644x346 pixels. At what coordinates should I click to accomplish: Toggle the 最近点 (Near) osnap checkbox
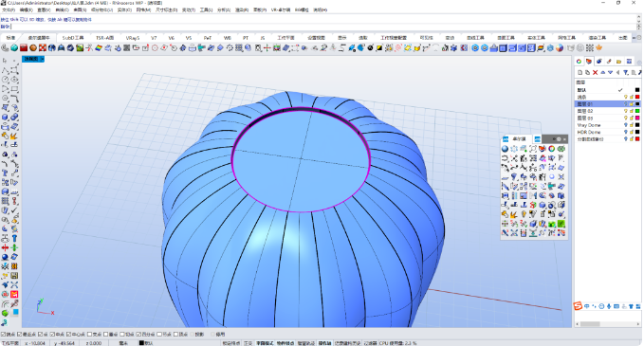[x=19, y=335]
